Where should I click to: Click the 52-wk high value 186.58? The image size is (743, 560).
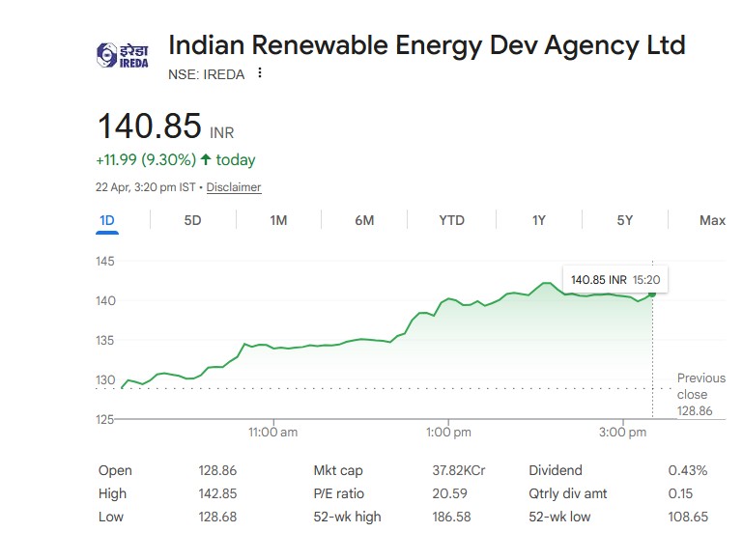[451, 517]
